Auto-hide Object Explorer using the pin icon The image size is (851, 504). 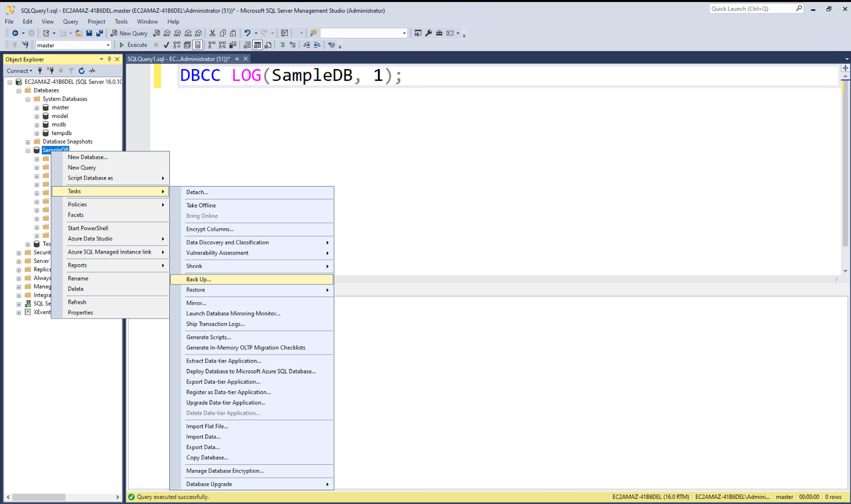110,59
